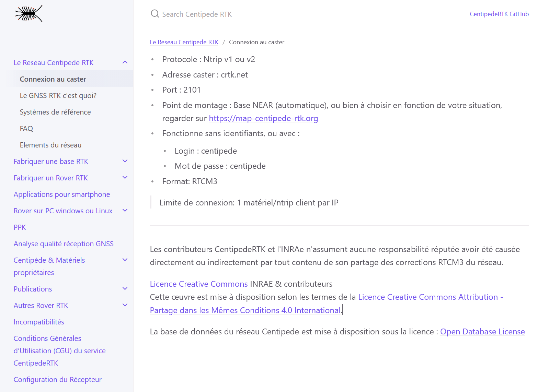Click Le Reseau Centipede RTK breadcrumb

point(184,42)
